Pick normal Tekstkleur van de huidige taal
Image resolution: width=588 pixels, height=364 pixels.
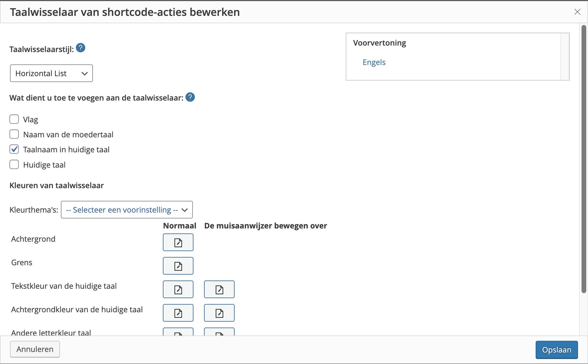178,289
